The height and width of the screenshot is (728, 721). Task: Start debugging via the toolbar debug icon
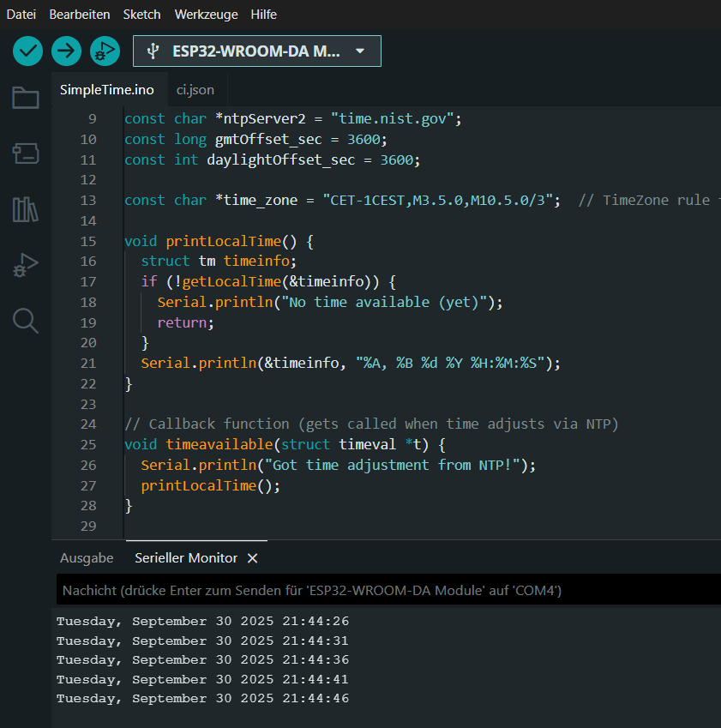pyautogui.click(x=105, y=51)
